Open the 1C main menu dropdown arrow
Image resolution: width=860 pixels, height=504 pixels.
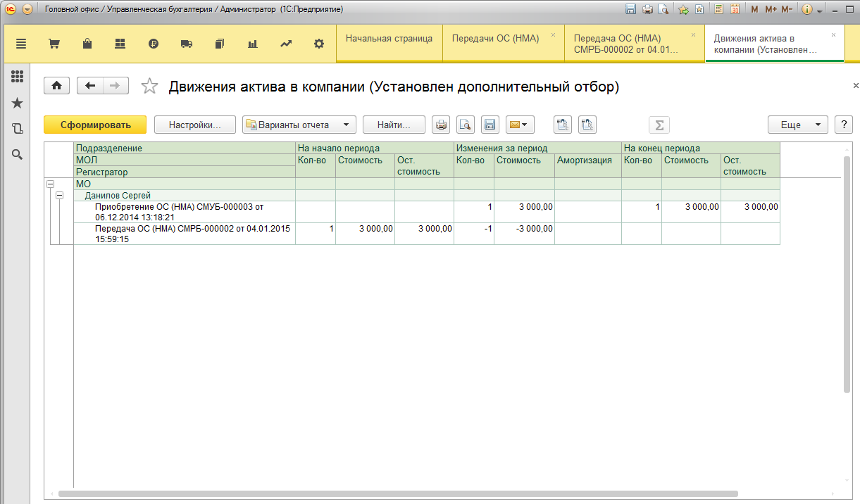point(27,9)
